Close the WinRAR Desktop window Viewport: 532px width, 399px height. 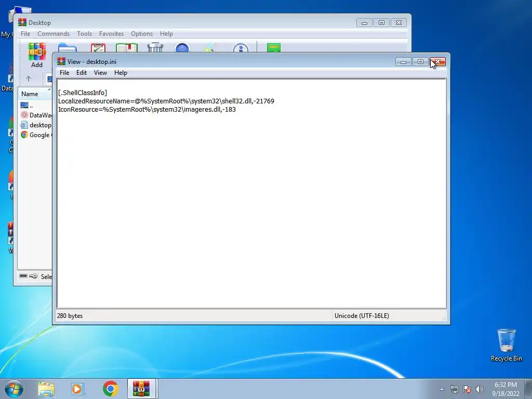(x=398, y=23)
